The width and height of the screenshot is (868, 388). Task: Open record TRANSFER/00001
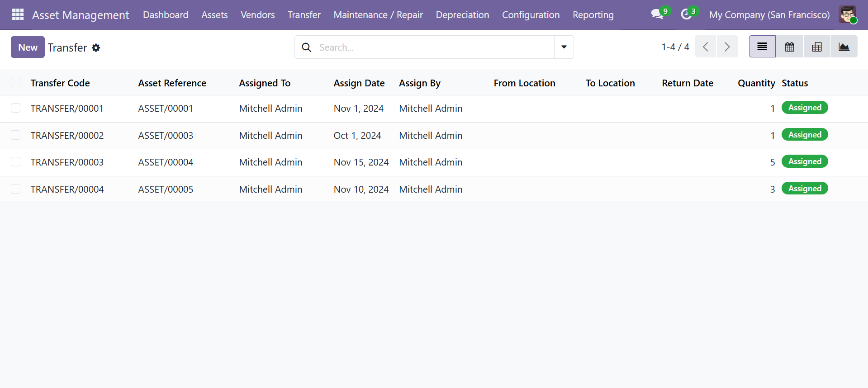coord(67,109)
